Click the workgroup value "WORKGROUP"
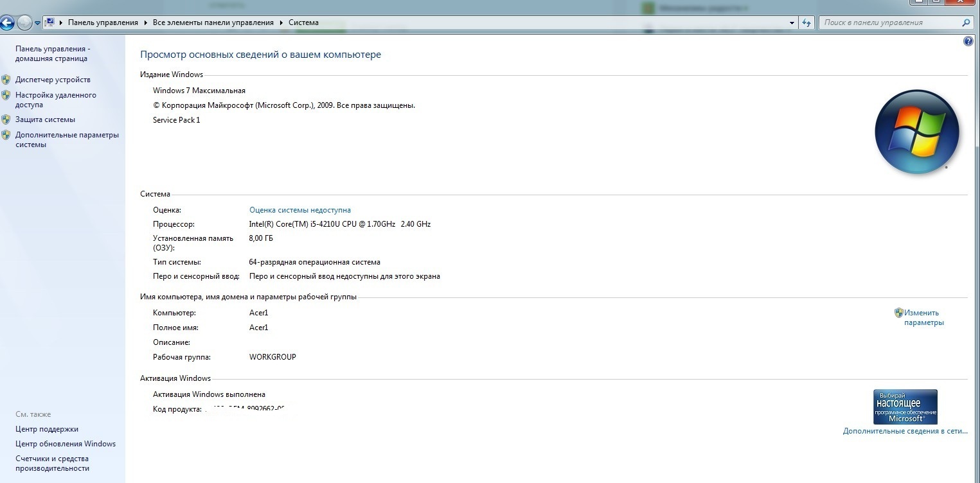This screenshot has width=980, height=483. click(272, 357)
